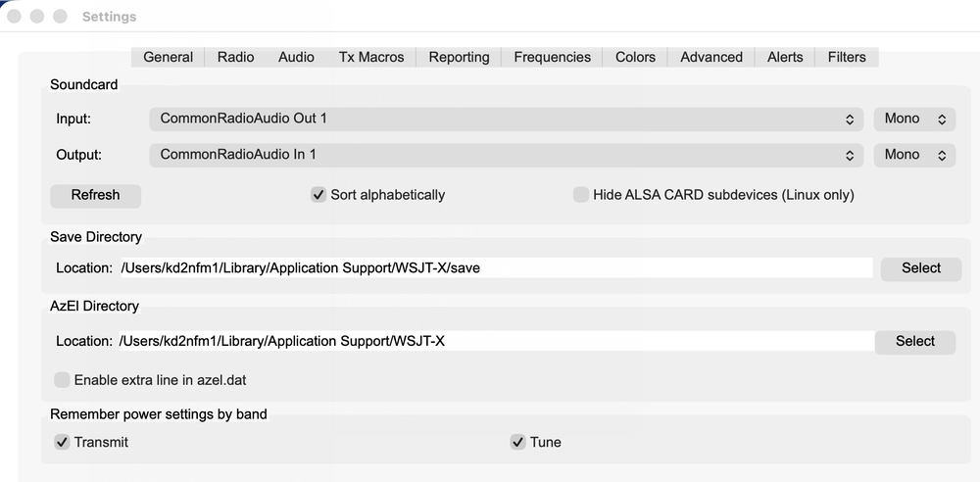Click Select for the Save Directory
Viewport: 980px width, 482px height.
(x=921, y=268)
